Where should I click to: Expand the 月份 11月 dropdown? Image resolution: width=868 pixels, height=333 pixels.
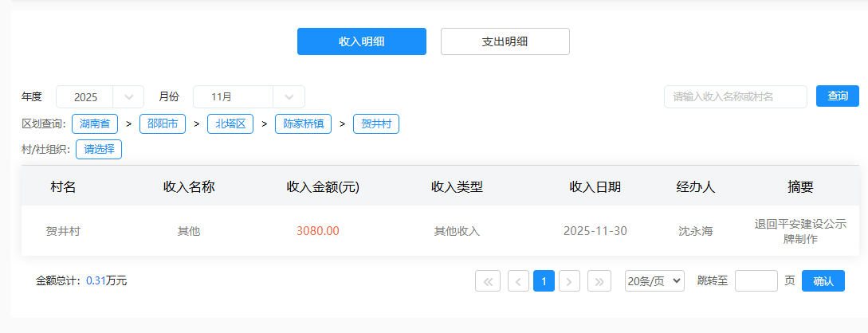coord(289,96)
